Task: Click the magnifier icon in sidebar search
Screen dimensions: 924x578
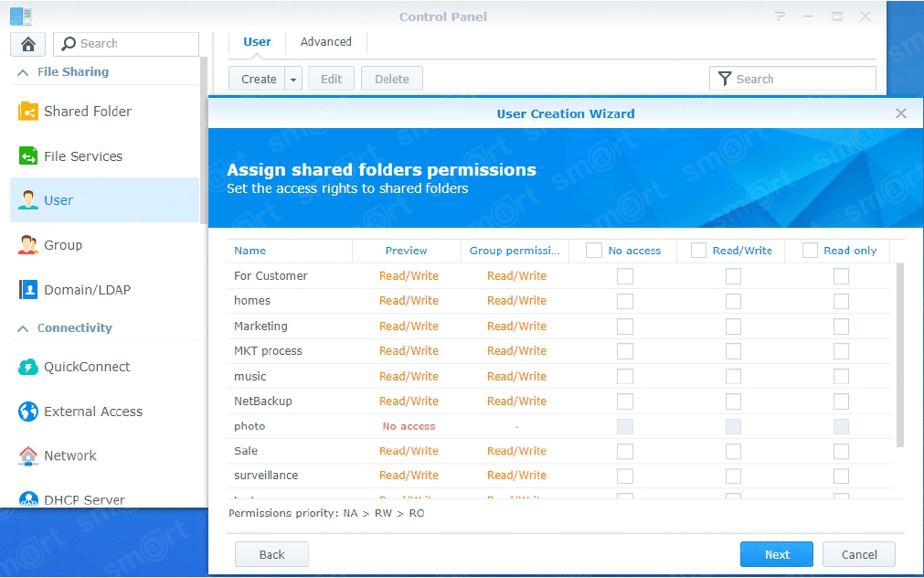Action: click(69, 44)
